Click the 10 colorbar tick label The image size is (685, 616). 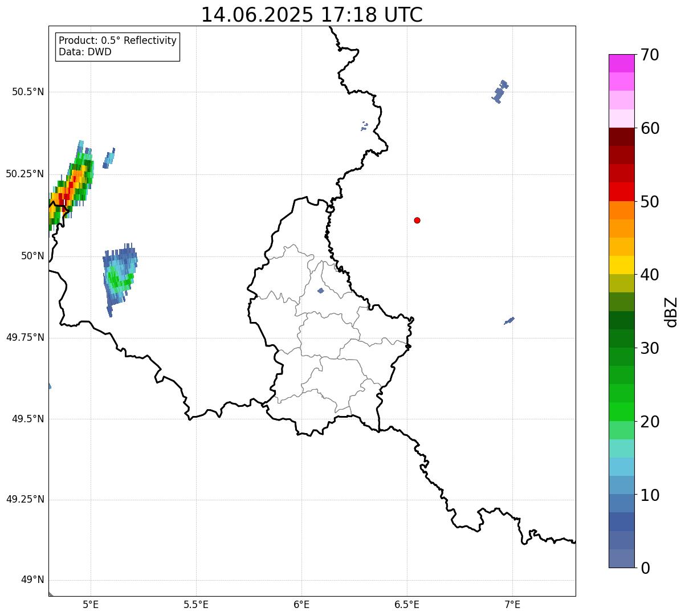coord(650,495)
